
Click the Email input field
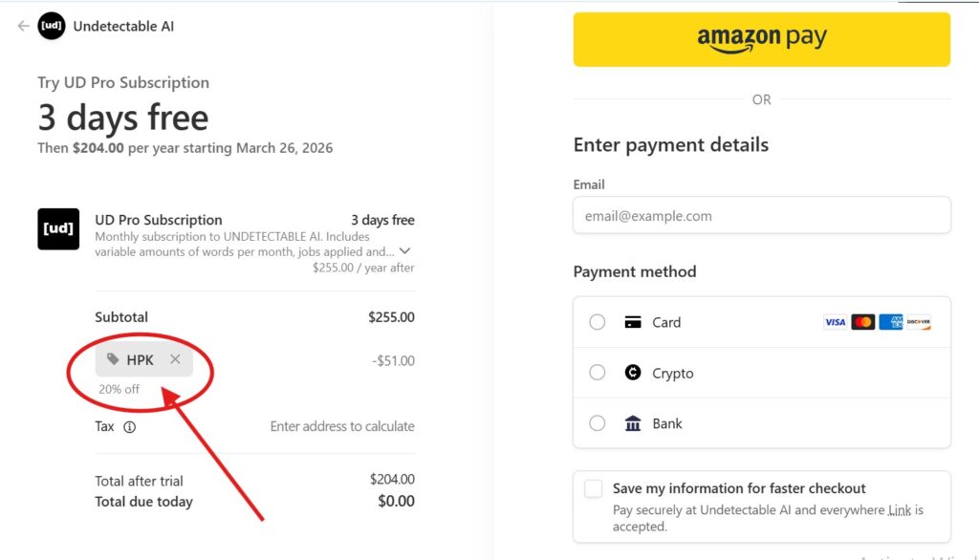click(x=761, y=216)
